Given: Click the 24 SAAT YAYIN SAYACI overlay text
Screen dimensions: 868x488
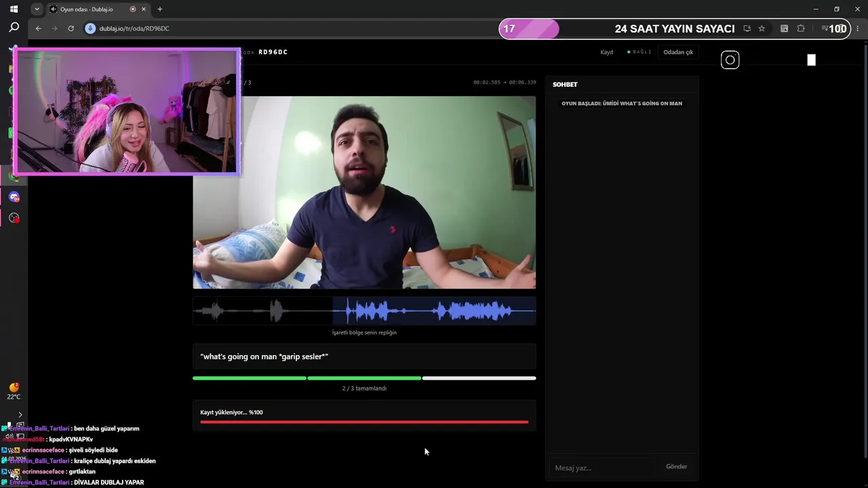Looking at the screenshot, I should point(675,28).
